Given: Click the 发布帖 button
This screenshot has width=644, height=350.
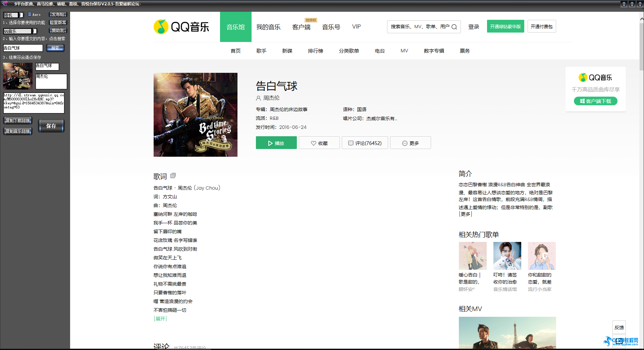Looking at the screenshot, I should [x=58, y=14].
